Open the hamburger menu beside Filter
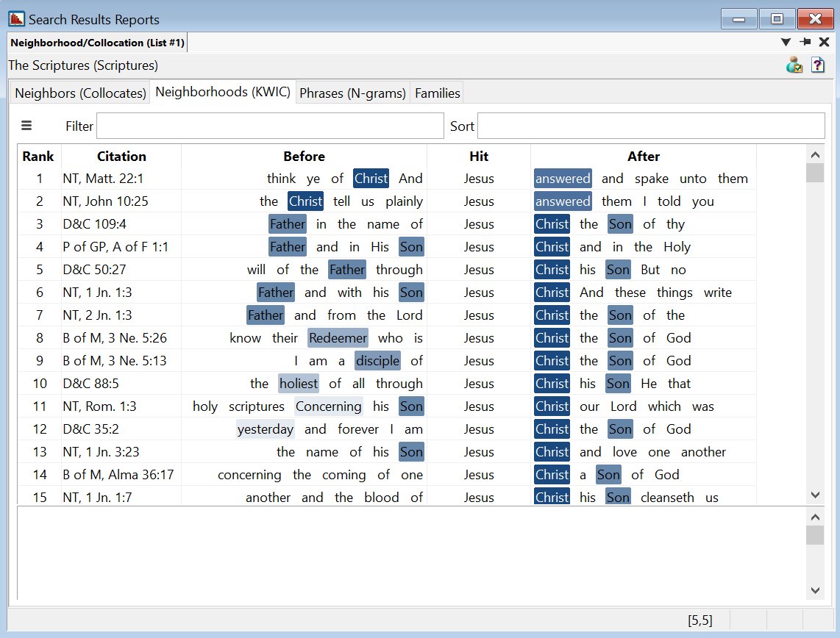This screenshot has width=840, height=638. pyautogui.click(x=26, y=126)
